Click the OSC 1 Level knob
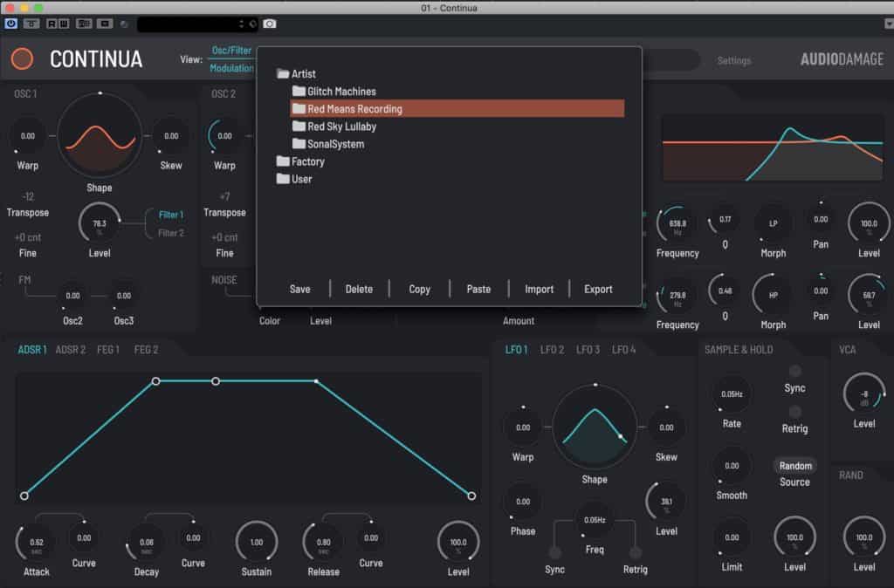 pyautogui.click(x=100, y=223)
